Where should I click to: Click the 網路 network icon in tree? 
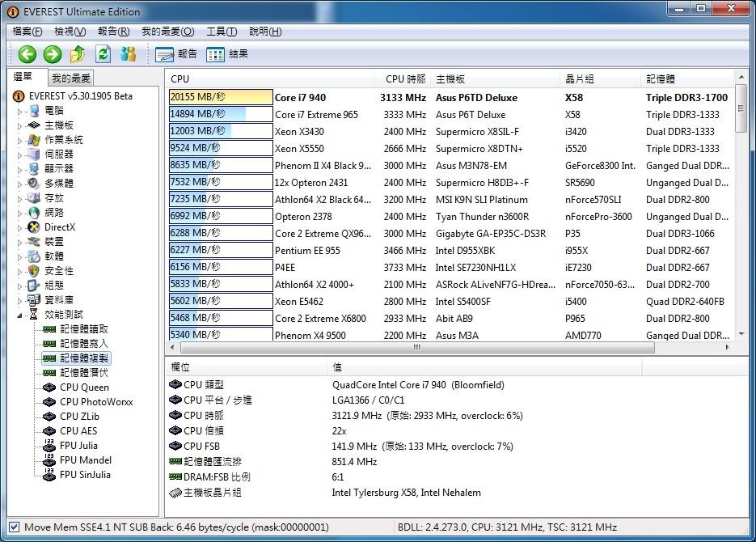coord(34,213)
